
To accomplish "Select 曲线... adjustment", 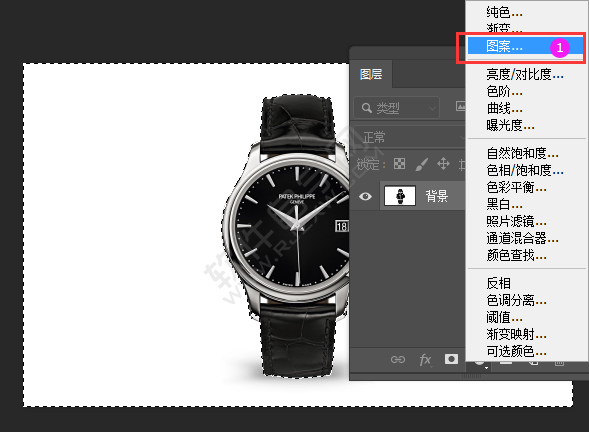I will 504,108.
